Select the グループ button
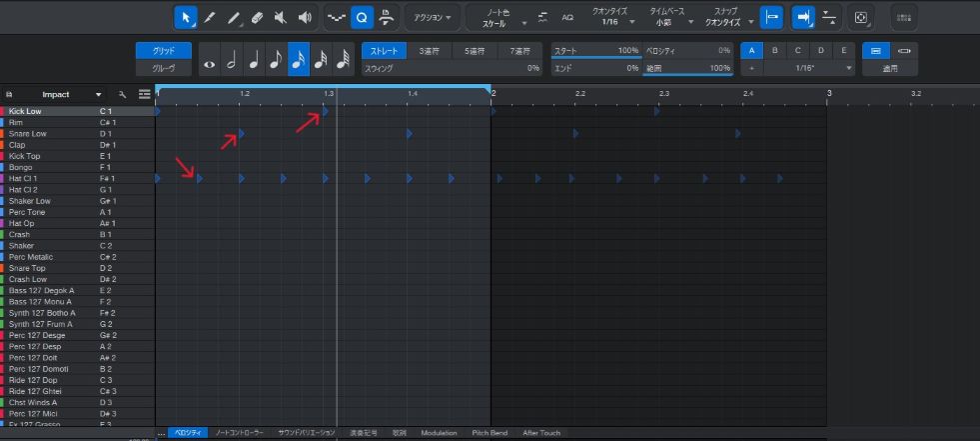The image size is (980, 441). [163, 68]
